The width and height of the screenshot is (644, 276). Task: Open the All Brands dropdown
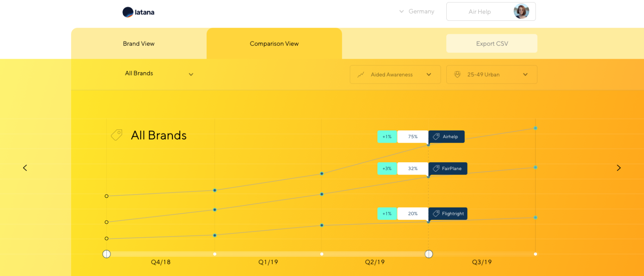(x=159, y=74)
